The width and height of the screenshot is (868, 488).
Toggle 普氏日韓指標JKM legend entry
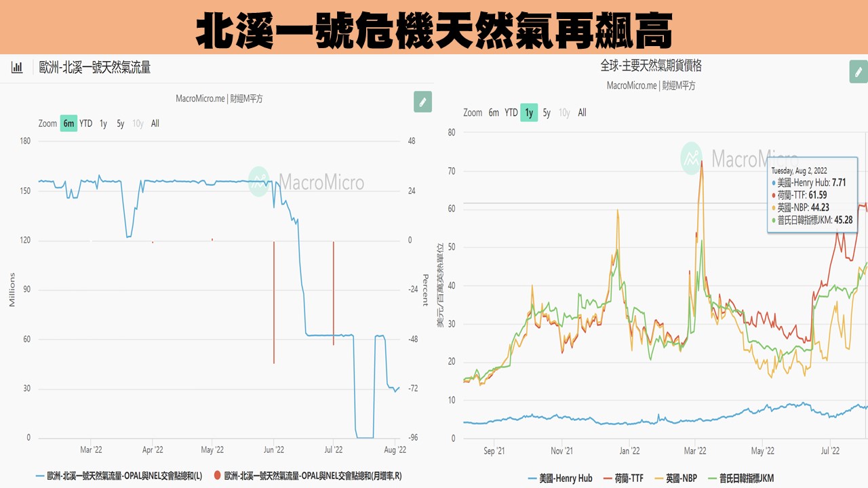[x=739, y=478]
